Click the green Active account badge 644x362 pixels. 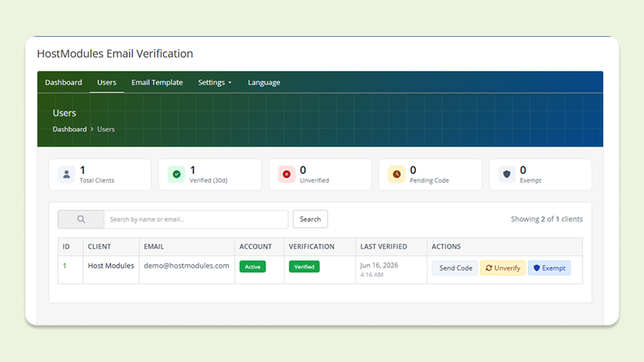[x=253, y=267]
